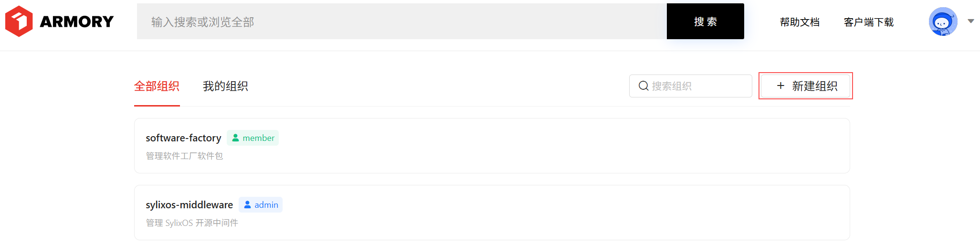
Task: Click the admin role badge
Action: coord(261,204)
